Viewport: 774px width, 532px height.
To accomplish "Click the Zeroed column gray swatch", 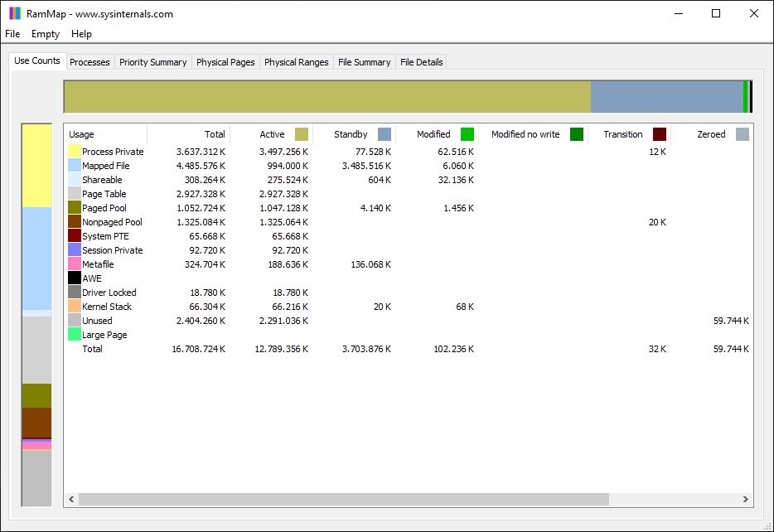I will click(x=743, y=134).
